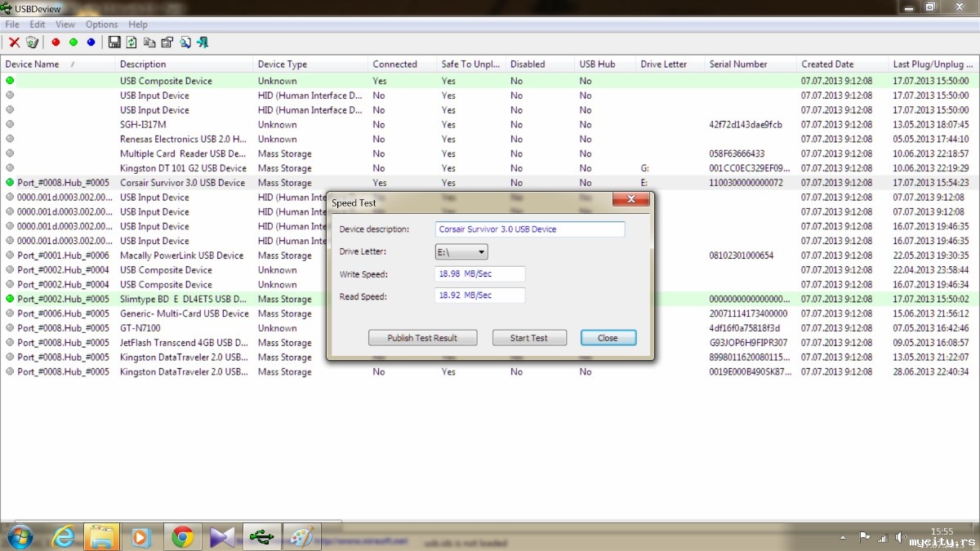
Task: Select the JetFlash Transcend 4GB row
Action: pyautogui.click(x=490, y=343)
